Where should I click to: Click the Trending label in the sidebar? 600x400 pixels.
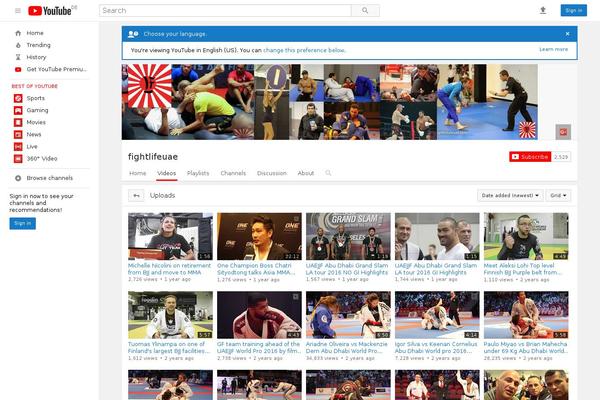point(38,45)
